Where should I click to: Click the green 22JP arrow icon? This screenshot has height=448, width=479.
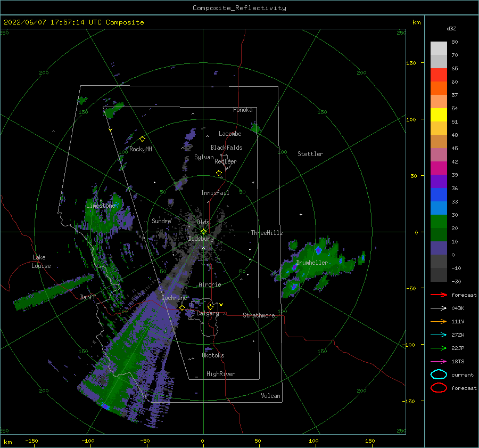[439, 348]
